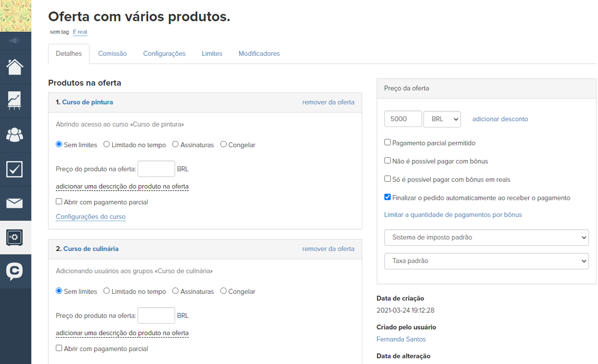This screenshot has height=364, width=598.
Task: Open the Home dashboard icon in sidebar
Action: tap(15, 66)
